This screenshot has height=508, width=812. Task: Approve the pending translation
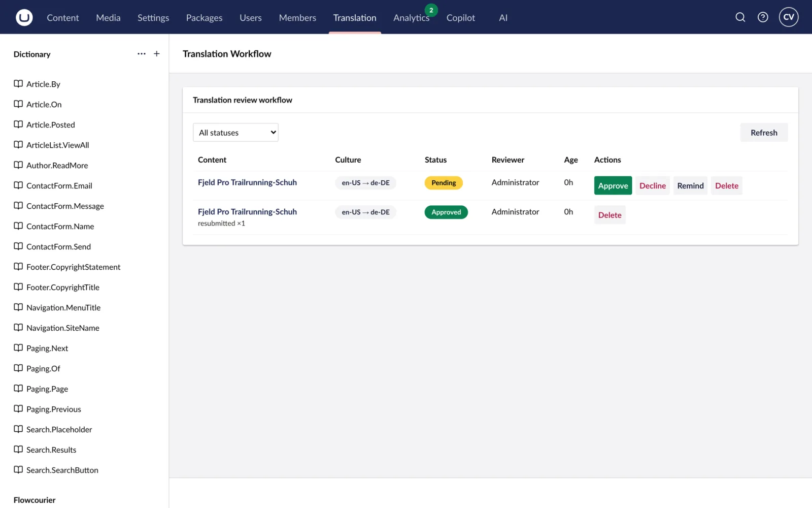(x=613, y=186)
